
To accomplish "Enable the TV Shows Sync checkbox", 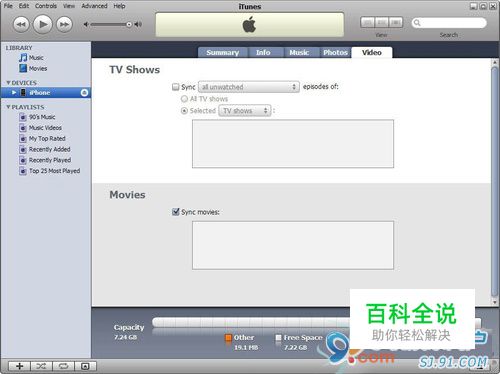I will click(x=175, y=87).
